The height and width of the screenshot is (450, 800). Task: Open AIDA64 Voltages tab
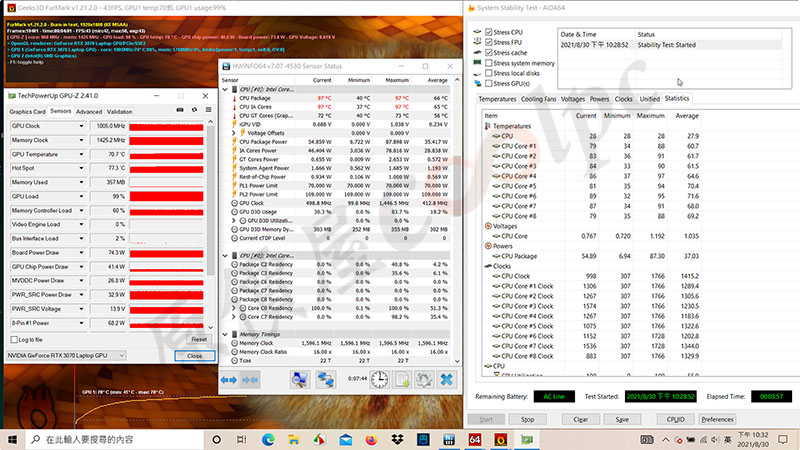point(572,99)
